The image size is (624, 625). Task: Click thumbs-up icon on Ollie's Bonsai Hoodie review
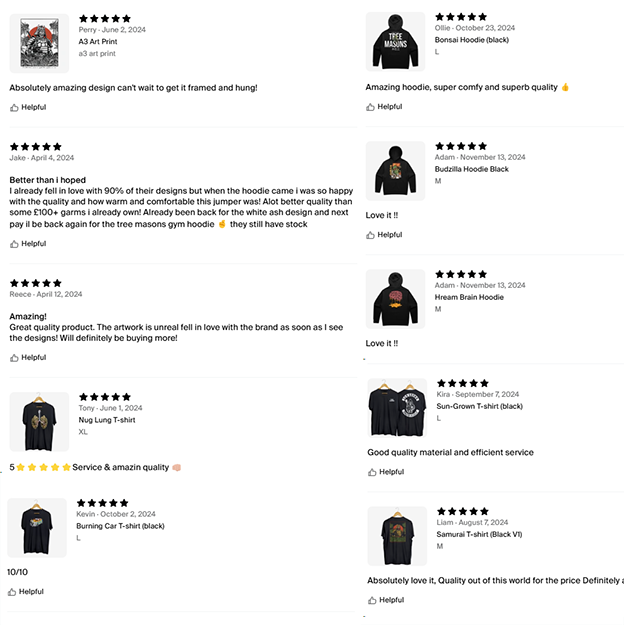(x=371, y=106)
